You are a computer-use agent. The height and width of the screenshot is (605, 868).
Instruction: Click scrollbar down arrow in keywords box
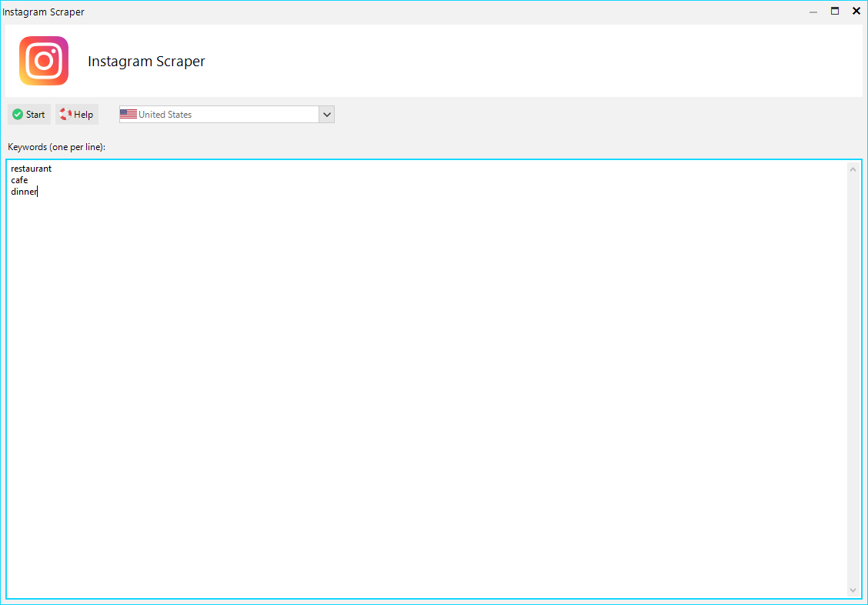pyautogui.click(x=853, y=590)
